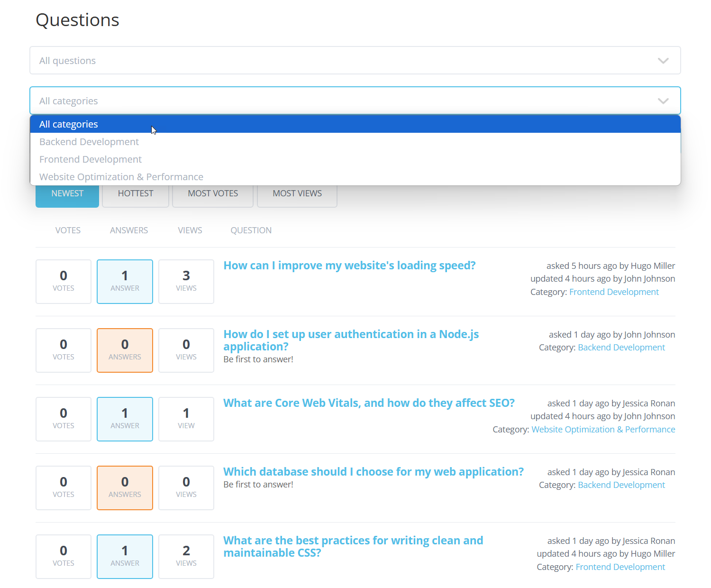711x588 pixels.
Task: Click the Questions page heading
Action: point(77,20)
